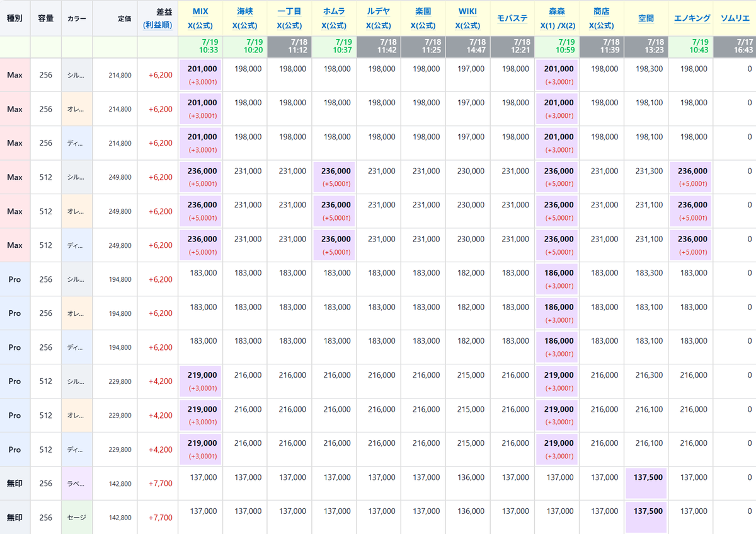This screenshot has height=534, width=756.
Task: Click the 定価 column header
Action: [115, 18]
